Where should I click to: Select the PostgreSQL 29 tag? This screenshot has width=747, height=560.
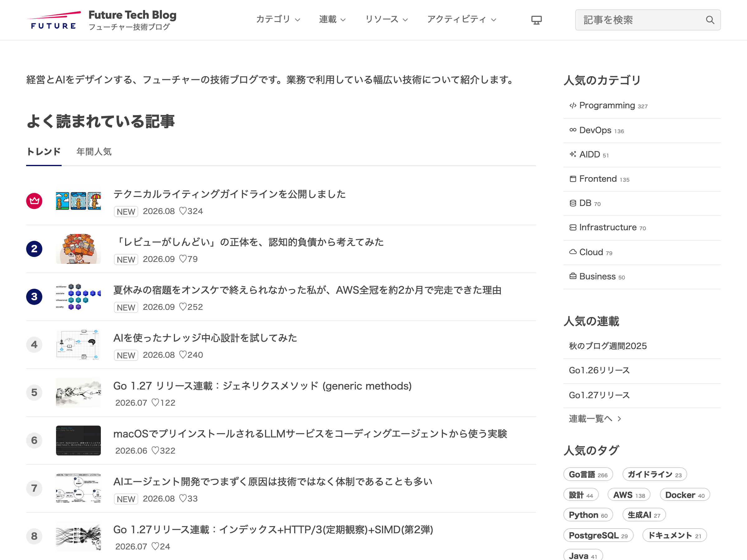click(x=598, y=535)
